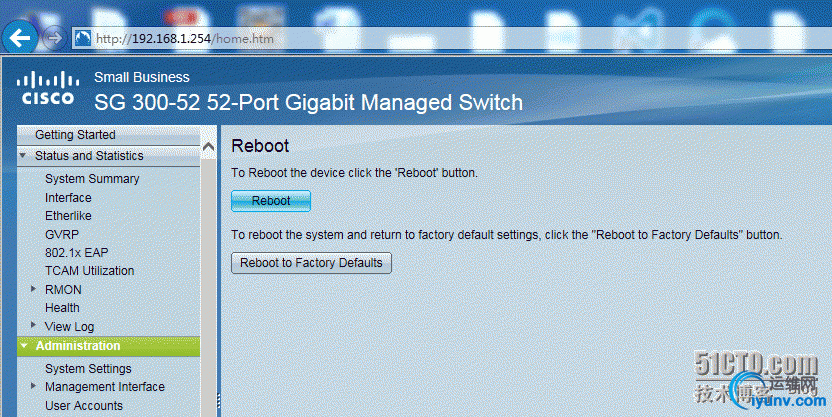Select the Management Interface menu item
Image resolution: width=832 pixels, height=417 pixels.
tap(105, 387)
